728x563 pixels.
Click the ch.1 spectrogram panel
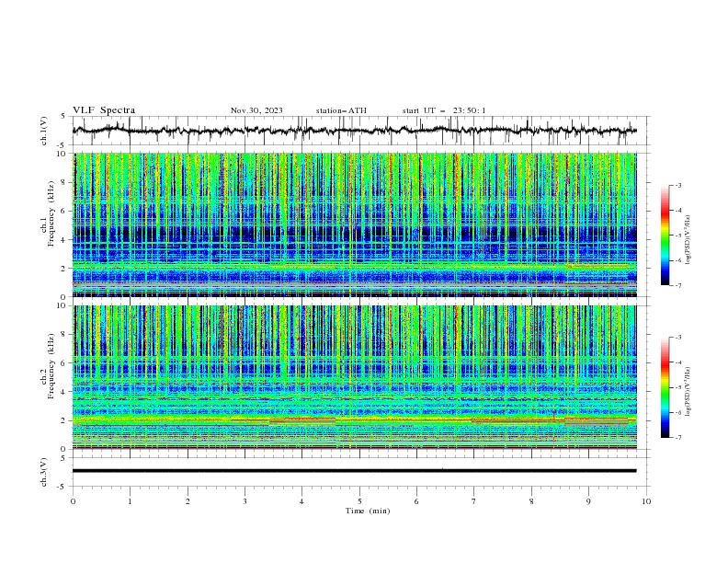coord(354,224)
